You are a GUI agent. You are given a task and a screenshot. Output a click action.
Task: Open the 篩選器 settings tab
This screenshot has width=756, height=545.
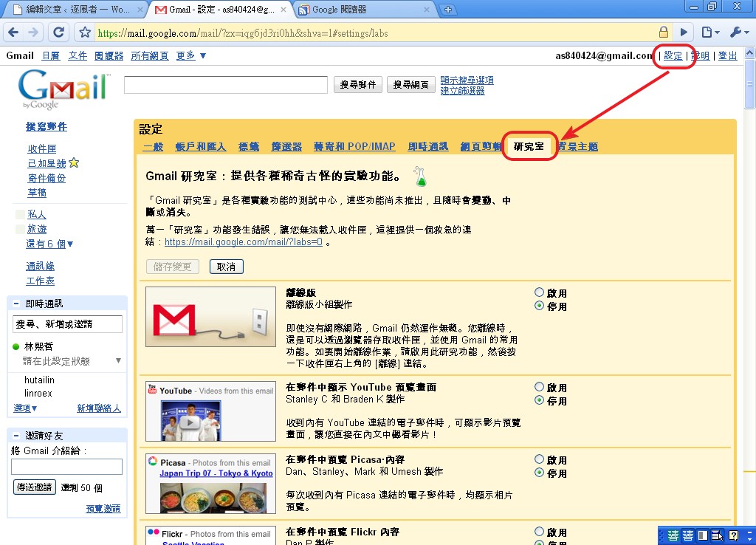point(286,147)
